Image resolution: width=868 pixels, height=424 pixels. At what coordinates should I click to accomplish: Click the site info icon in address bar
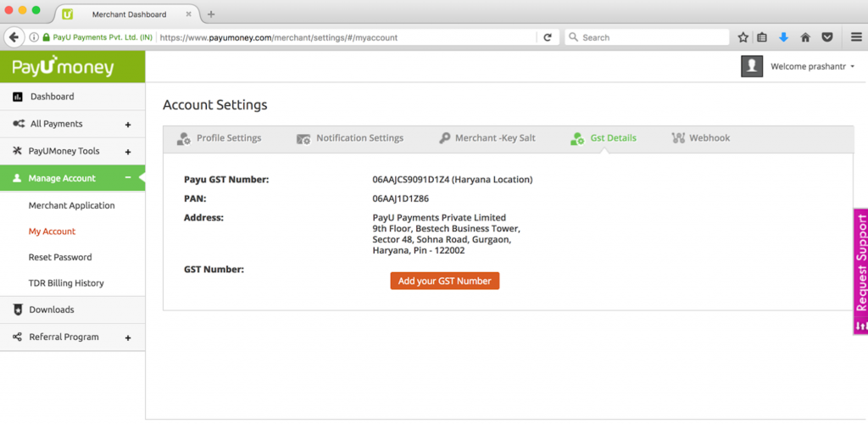34,37
